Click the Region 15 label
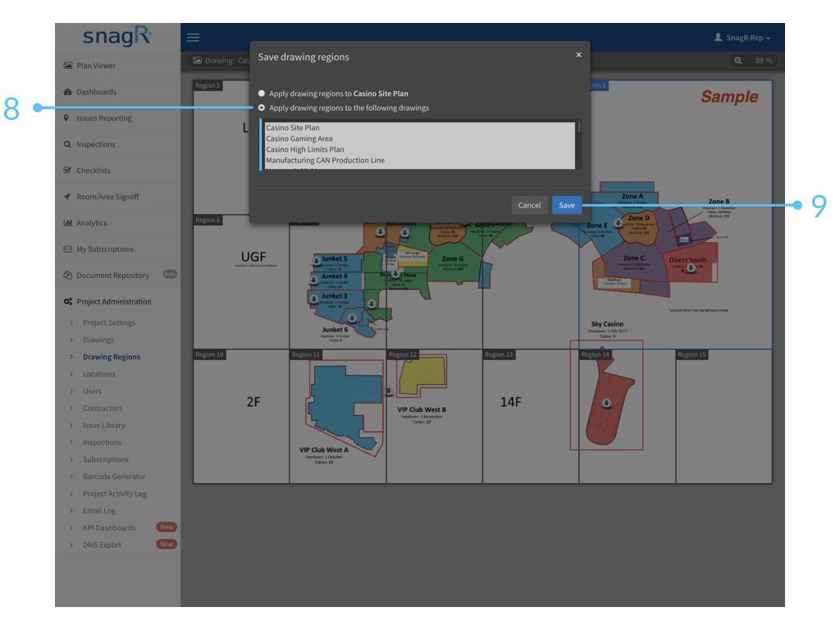Image resolution: width=840 pixels, height=630 pixels. click(692, 354)
